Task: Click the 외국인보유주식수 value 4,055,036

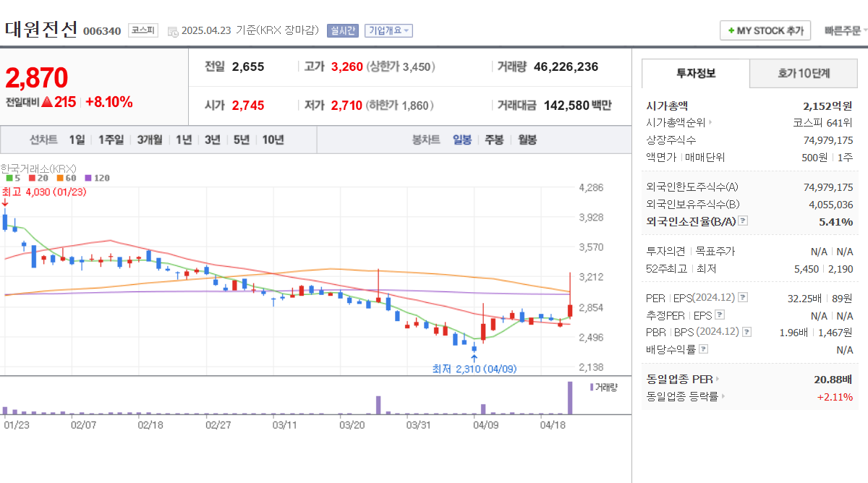Action: tap(830, 205)
